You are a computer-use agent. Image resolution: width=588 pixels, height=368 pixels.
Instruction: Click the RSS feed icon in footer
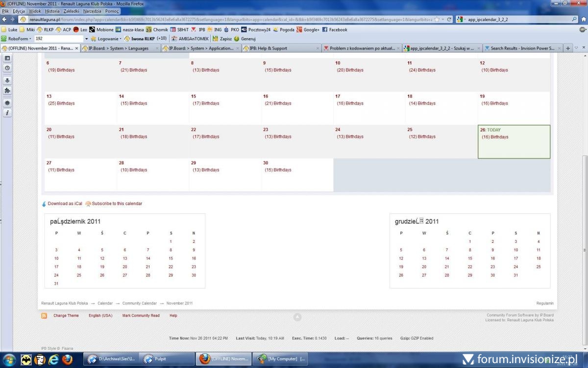pos(44,316)
